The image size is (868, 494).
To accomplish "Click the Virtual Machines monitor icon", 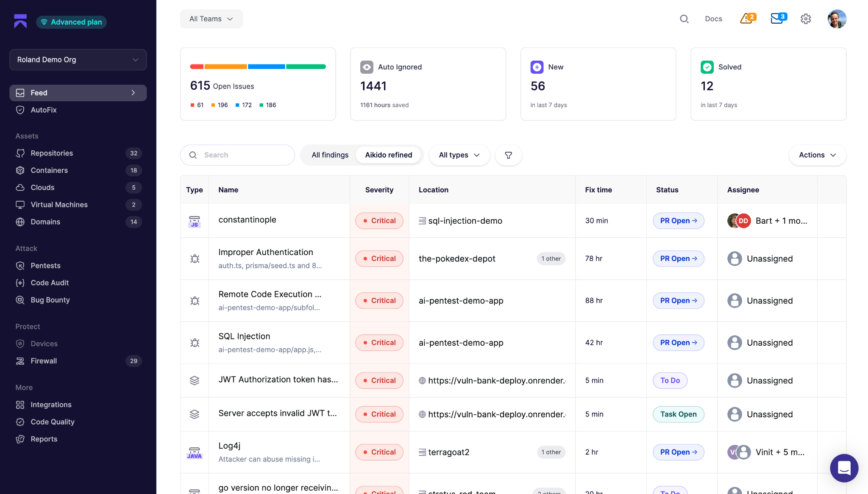I will pyautogui.click(x=20, y=205).
